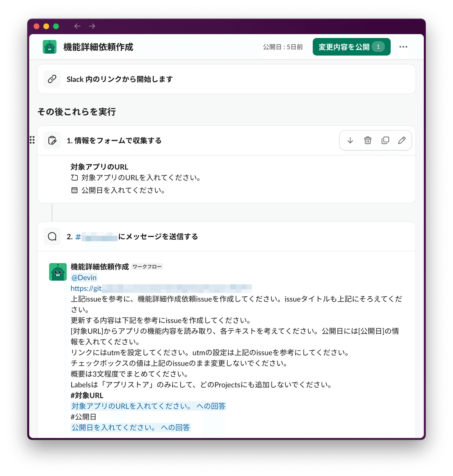Image resolution: width=453 pixels, height=476 pixels.
Task: Click the calendar icon next to 公開日を入れてください
Action: (x=74, y=190)
